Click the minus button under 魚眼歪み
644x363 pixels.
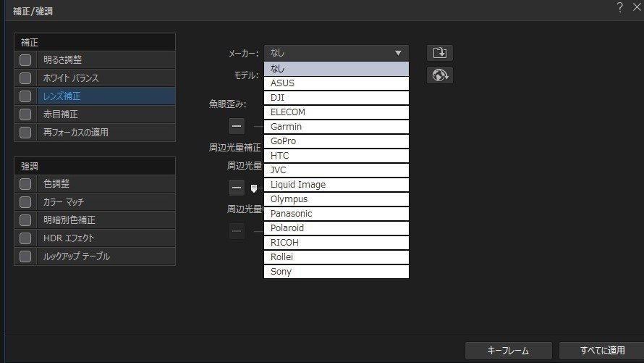coord(237,126)
